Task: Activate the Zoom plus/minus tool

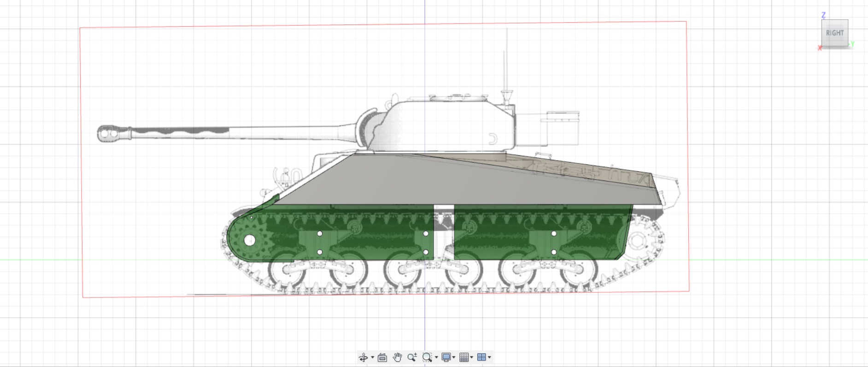Action: coord(412,357)
